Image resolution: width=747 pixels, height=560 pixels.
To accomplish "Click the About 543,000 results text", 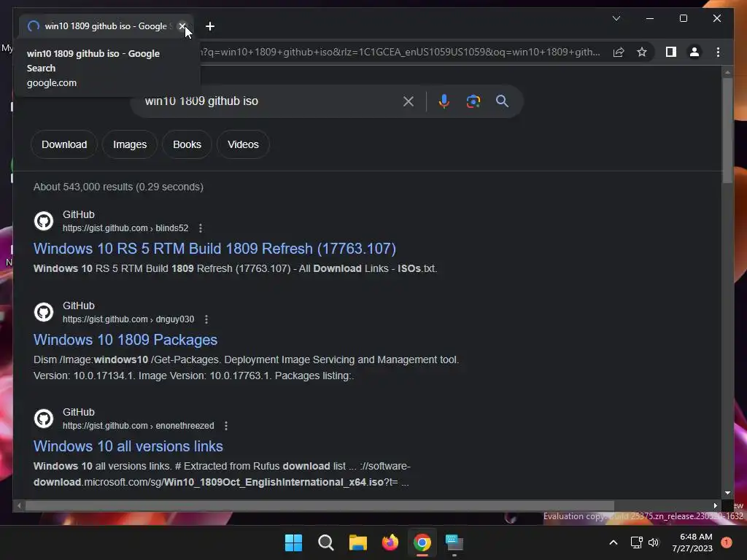I will [118, 187].
